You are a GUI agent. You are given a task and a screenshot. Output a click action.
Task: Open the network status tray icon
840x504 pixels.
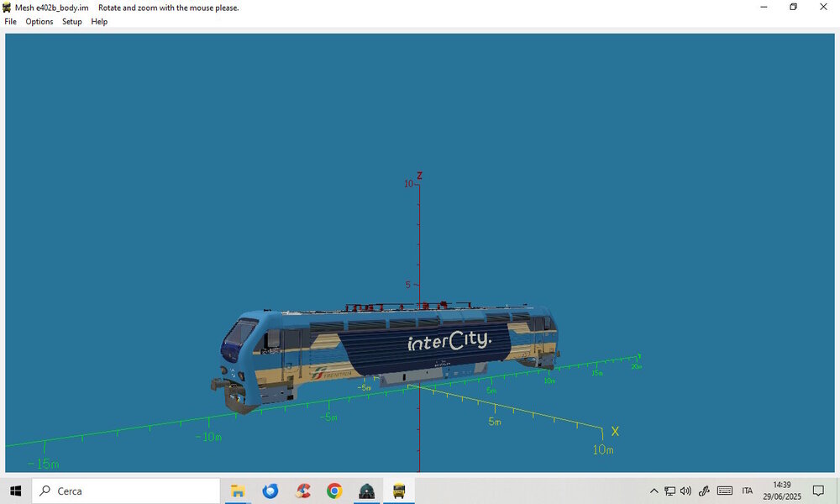(669, 491)
